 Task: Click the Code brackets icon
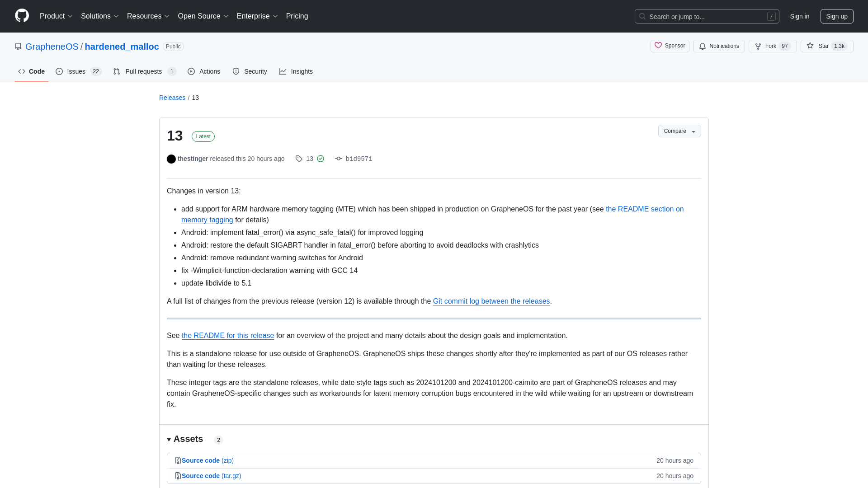(22, 71)
